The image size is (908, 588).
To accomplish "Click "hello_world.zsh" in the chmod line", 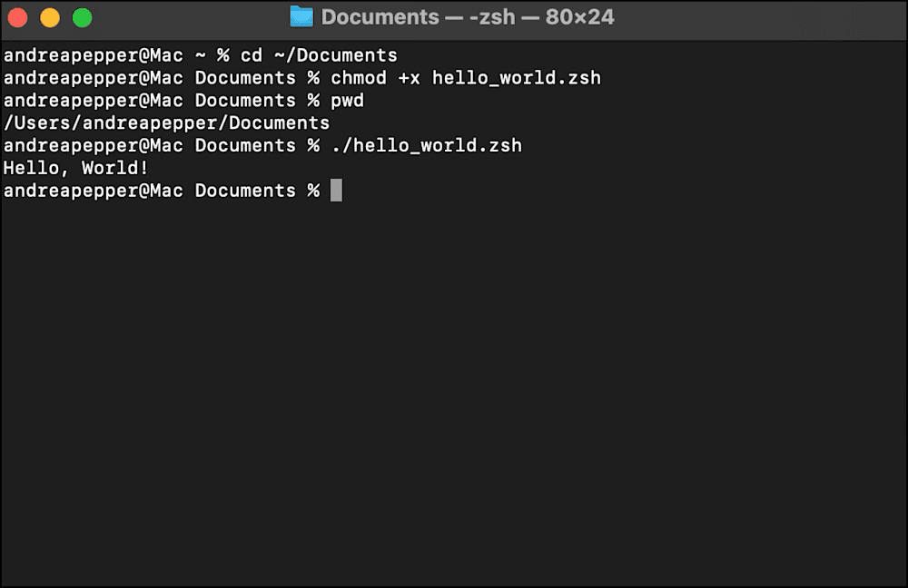I will point(517,78).
